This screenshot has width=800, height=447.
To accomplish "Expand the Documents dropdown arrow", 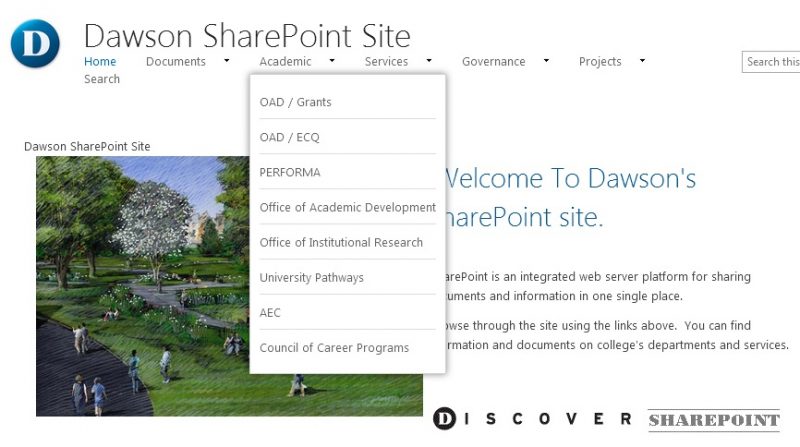I will [227, 61].
